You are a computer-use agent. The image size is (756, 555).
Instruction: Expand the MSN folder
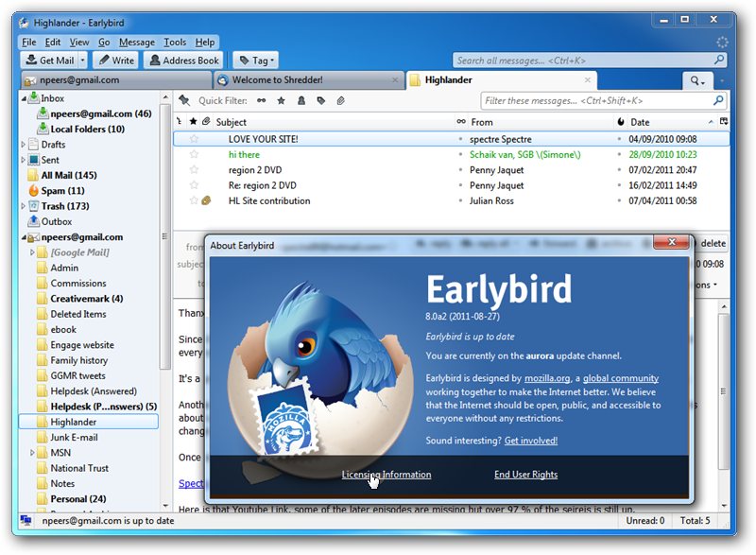(32, 453)
